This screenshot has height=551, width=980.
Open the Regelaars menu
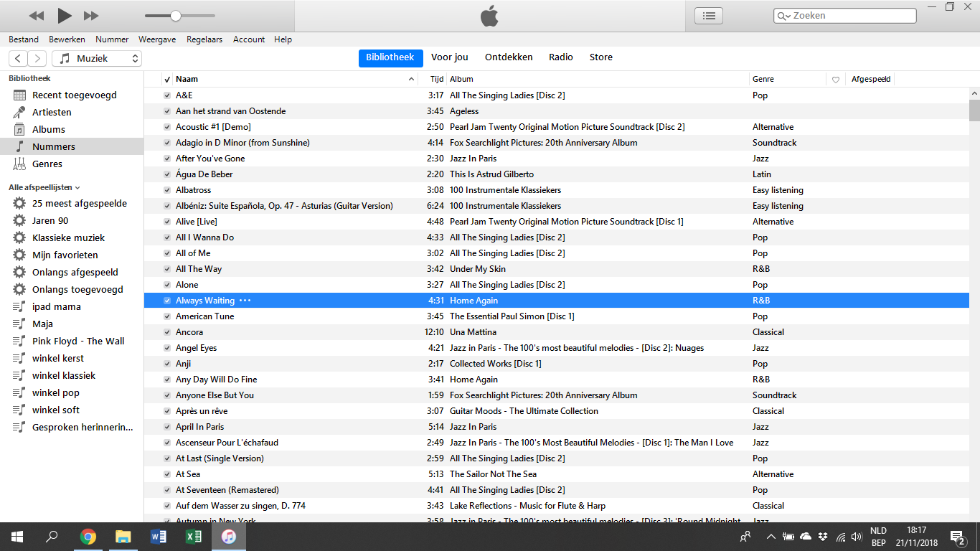click(x=204, y=39)
